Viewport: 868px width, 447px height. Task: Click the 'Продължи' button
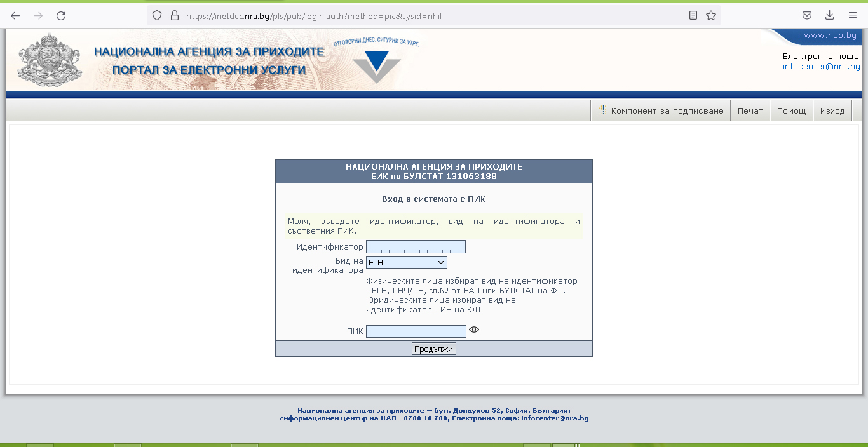pyautogui.click(x=434, y=349)
